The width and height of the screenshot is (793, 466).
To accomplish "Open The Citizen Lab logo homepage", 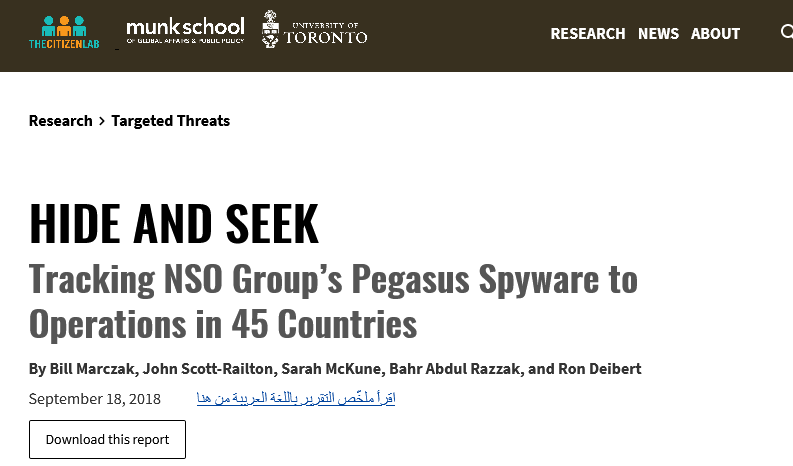I will coord(64,32).
